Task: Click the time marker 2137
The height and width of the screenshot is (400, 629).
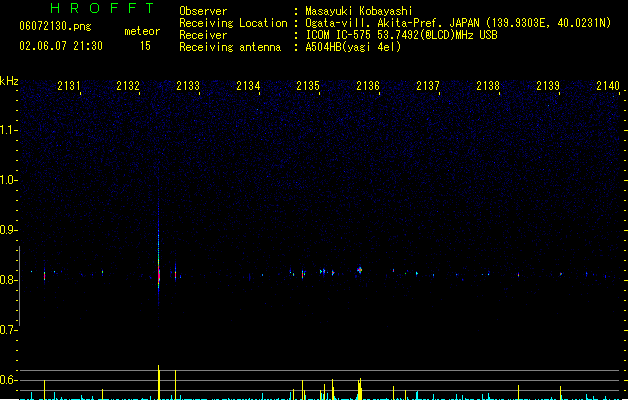Action: (x=428, y=85)
